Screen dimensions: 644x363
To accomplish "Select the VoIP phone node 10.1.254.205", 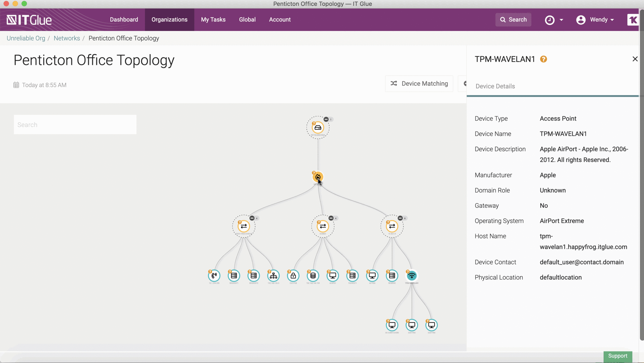I will (x=214, y=276).
